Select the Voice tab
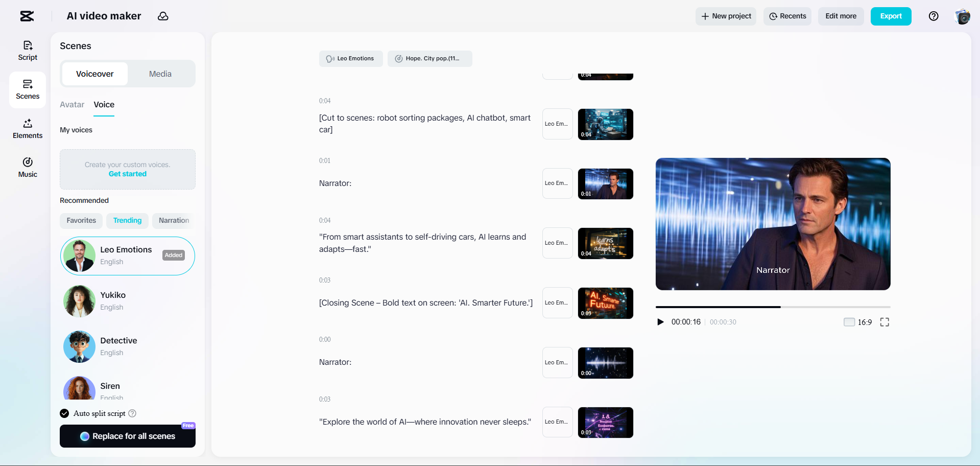The width and height of the screenshot is (980, 466). (104, 105)
